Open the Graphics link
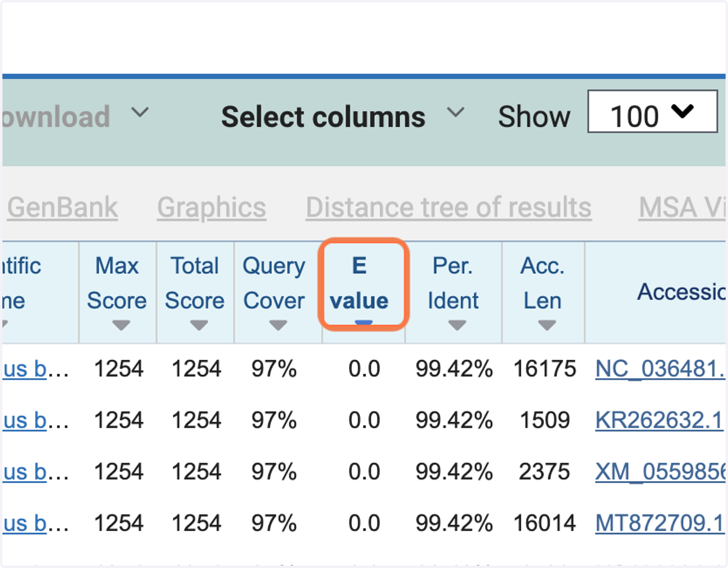 (x=211, y=208)
